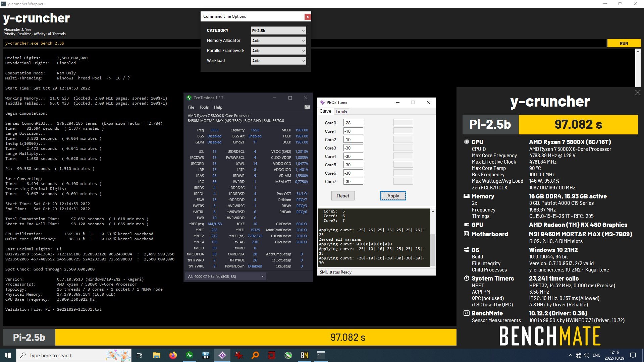Image resolution: width=644 pixels, height=362 pixels.
Task: Open File Explorer from the taskbar
Action: click(156, 355)
